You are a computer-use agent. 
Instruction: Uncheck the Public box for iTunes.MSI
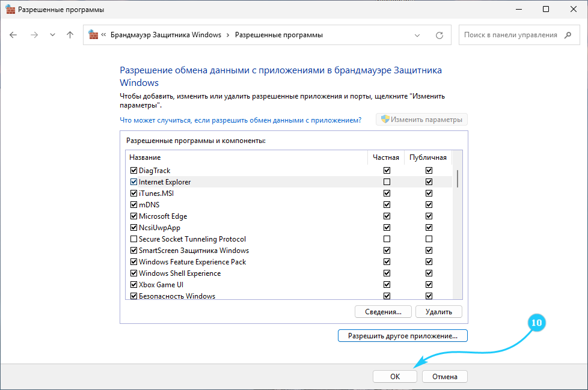(x=429, y=193)
